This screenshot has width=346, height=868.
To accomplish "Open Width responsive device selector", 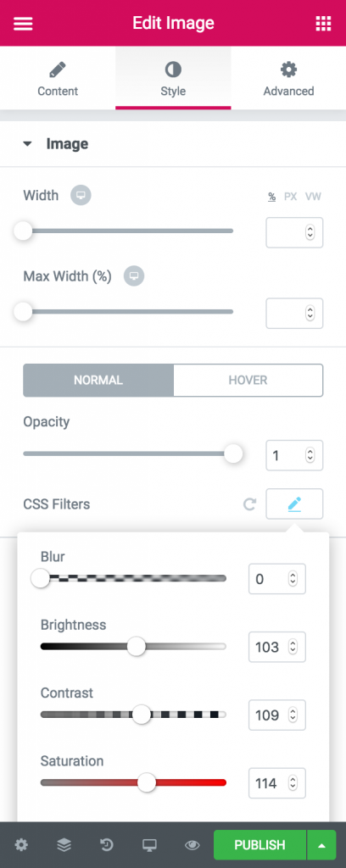I will tap(81, 196).
